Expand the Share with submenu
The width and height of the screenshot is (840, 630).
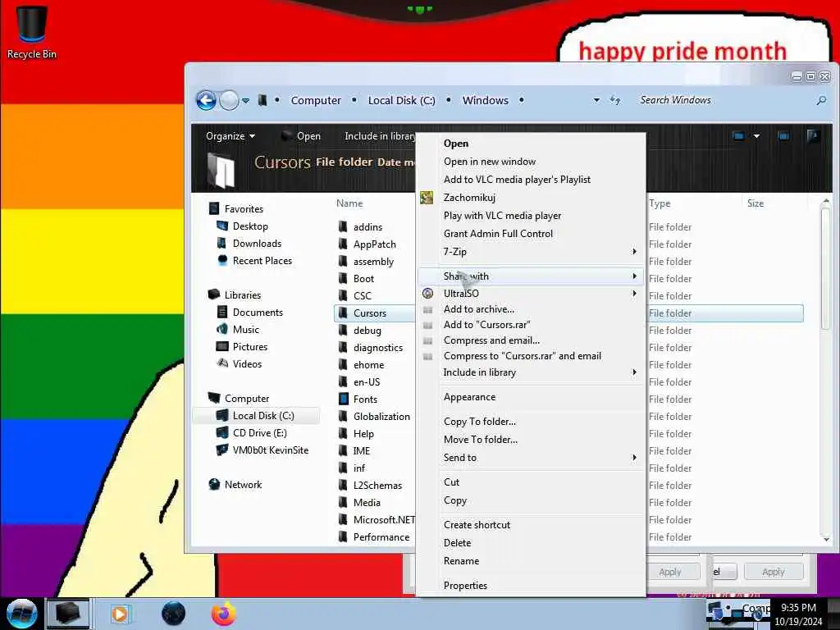[x=634, y=276]
